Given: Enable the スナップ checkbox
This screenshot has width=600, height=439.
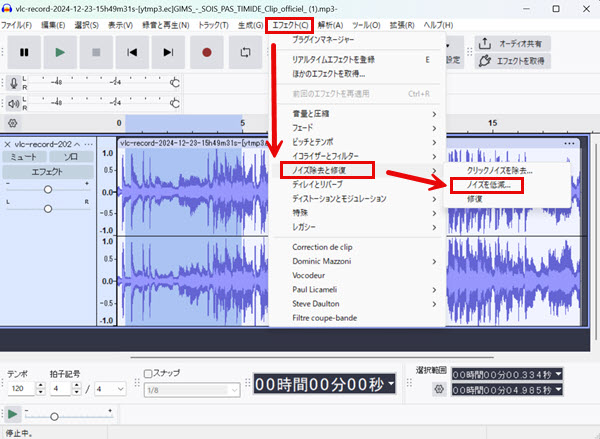Looking at the screenshot, I should pos(149,373).
